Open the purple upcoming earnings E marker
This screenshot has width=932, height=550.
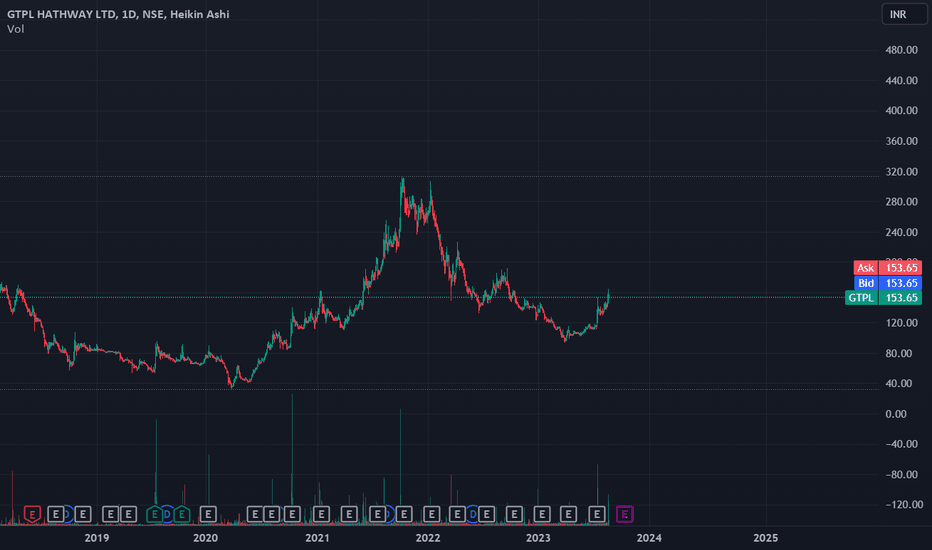(624, 514)
